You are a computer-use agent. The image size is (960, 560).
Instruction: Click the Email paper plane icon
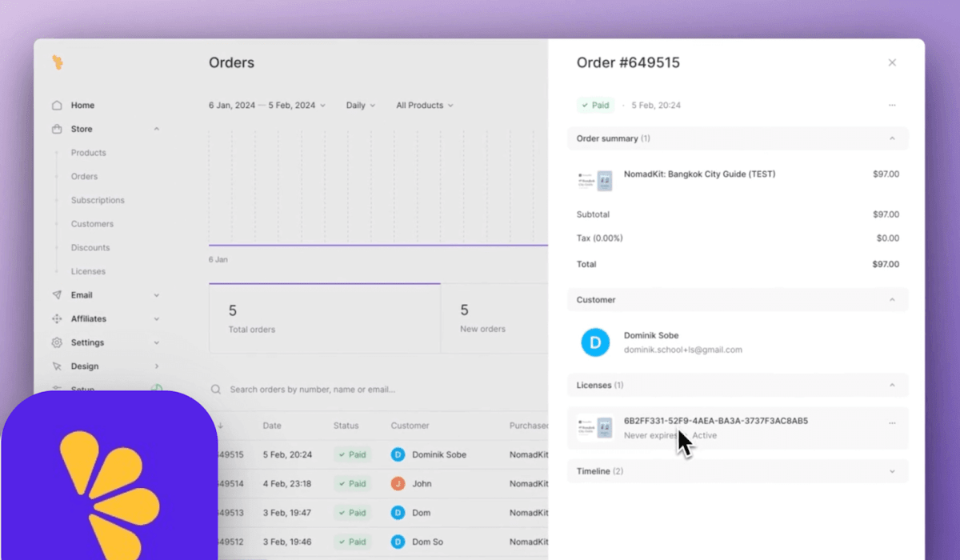point(57,295)
